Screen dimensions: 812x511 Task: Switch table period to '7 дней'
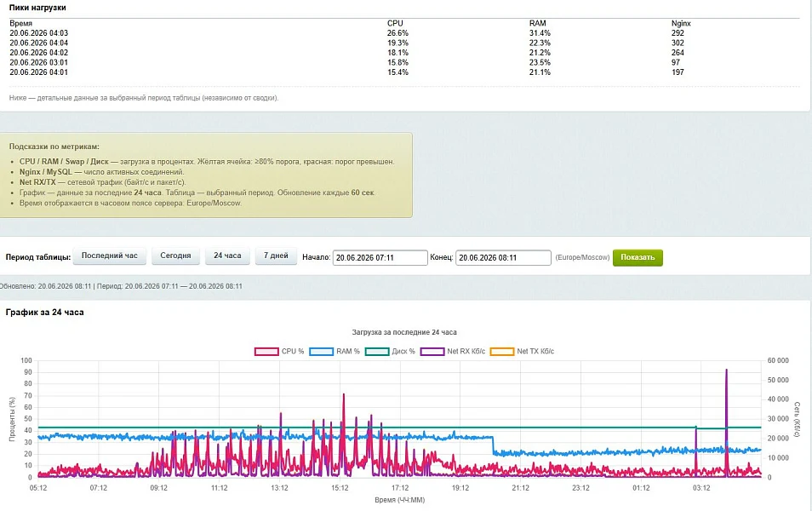[276, 256]
